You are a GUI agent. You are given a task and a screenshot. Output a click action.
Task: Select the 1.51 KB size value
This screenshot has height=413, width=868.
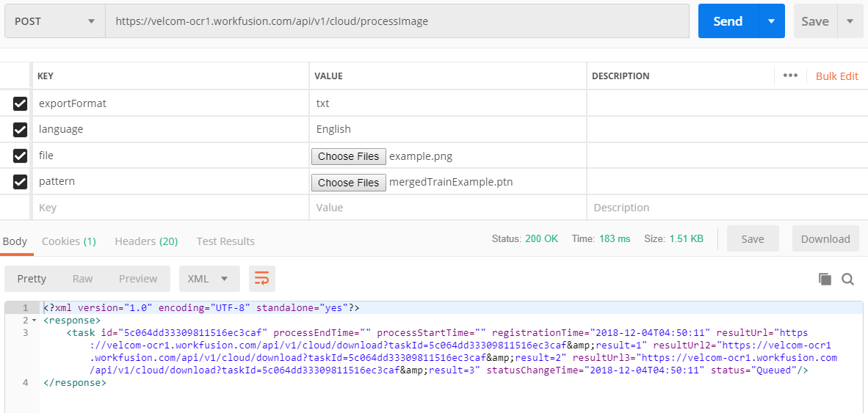[687, 239]
